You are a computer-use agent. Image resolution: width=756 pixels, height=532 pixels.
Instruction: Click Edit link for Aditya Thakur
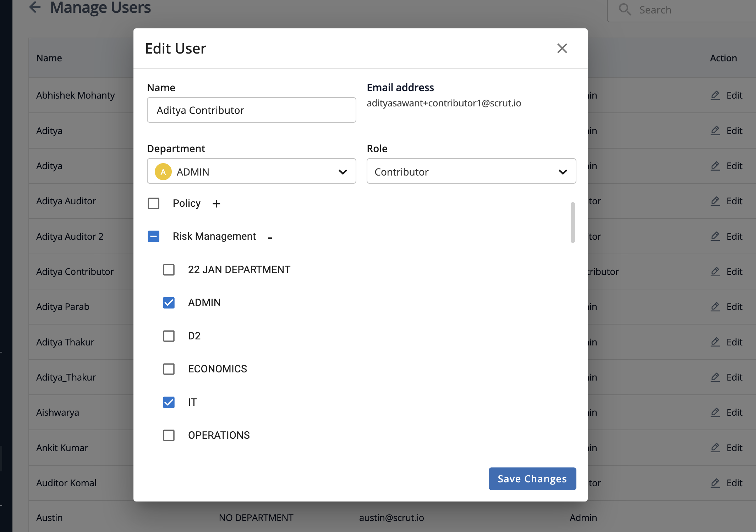[x=734, y=342]
